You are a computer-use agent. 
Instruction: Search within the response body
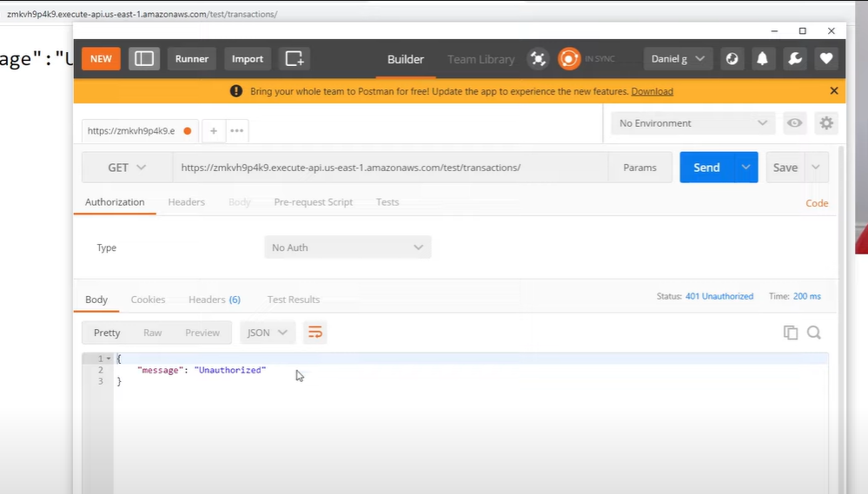814,333
